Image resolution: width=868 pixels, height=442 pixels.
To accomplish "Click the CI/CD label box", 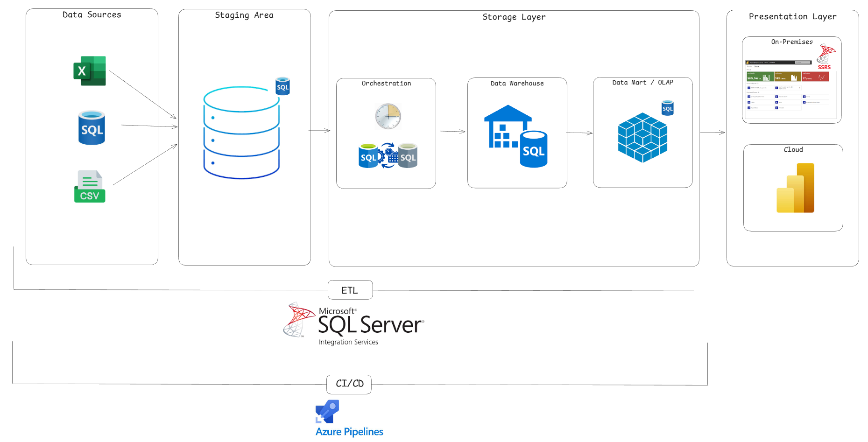I will tap(349, 384).
